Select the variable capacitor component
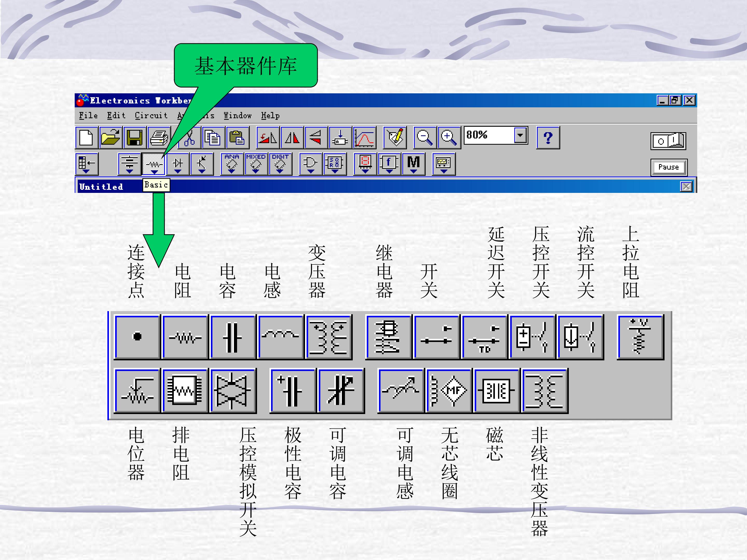The width and height of the screenshot is (747, 560). (341, 390)
